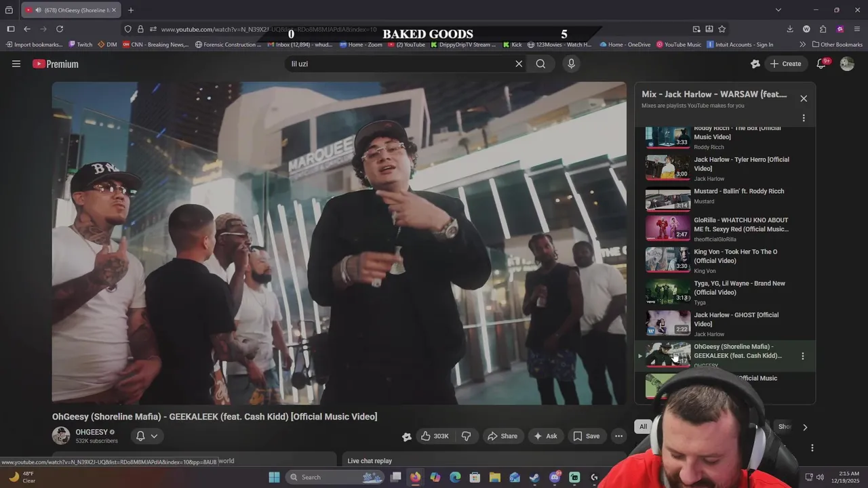The image size is (868, 488).
Task: Open File Explorer from taskbar
Action: point(495,477)
